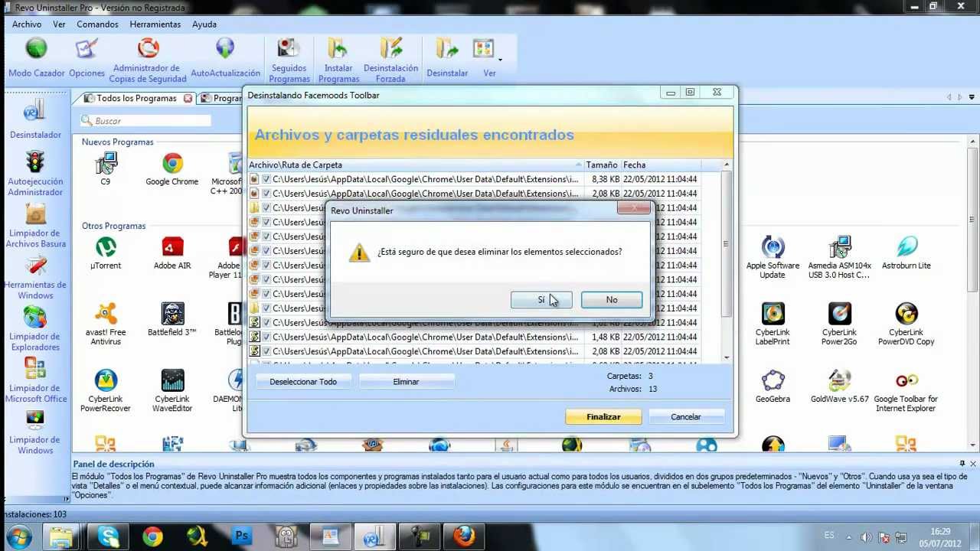Click Instalar Programas toolbar icon
Viewport: 980px width, 551px height.
[x=338, y=60]
